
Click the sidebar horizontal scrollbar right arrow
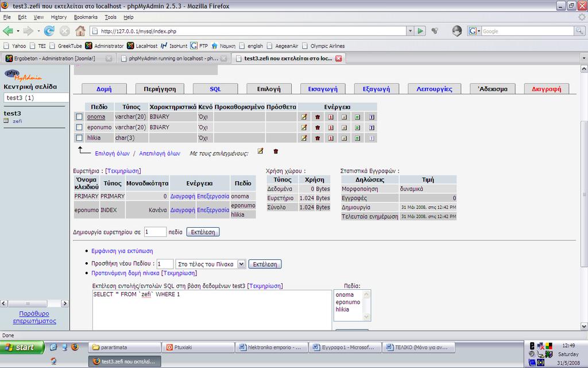64,303
